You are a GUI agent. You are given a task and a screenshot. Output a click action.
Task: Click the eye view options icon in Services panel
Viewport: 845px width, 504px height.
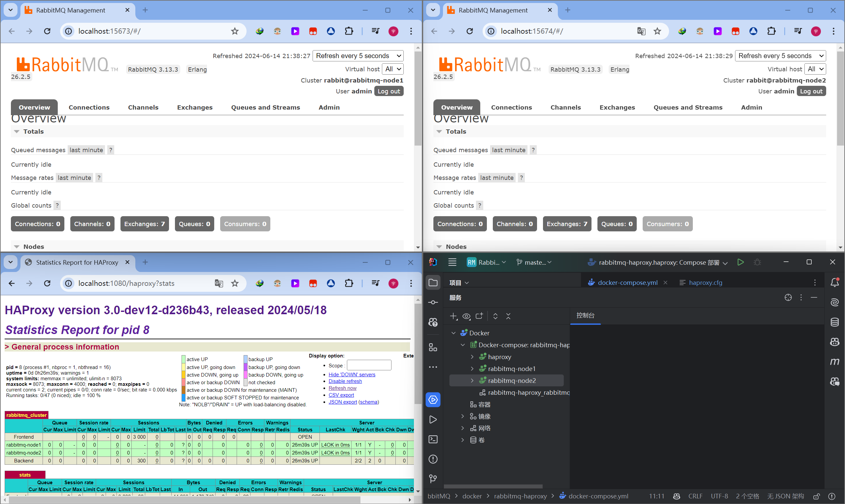click(466, 316)
